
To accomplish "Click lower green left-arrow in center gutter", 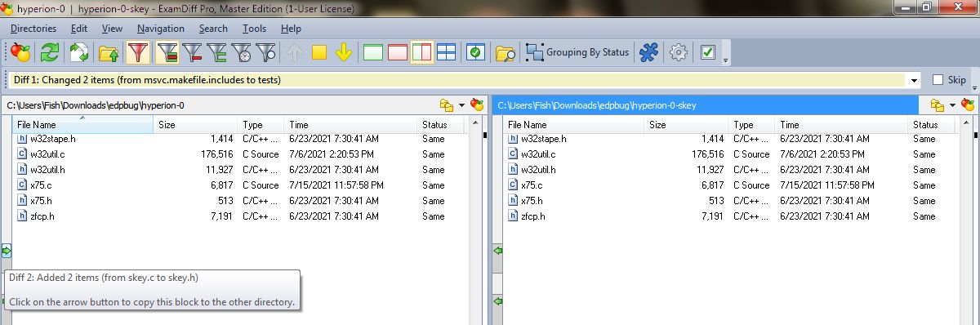I will pyautogui.click(x=497, y=302).
